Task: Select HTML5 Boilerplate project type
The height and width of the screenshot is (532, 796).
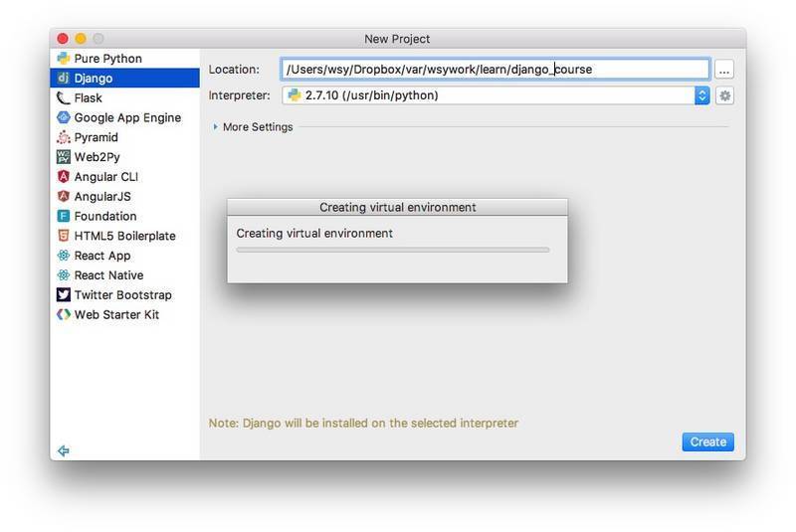Action: [x=125, y=236]
